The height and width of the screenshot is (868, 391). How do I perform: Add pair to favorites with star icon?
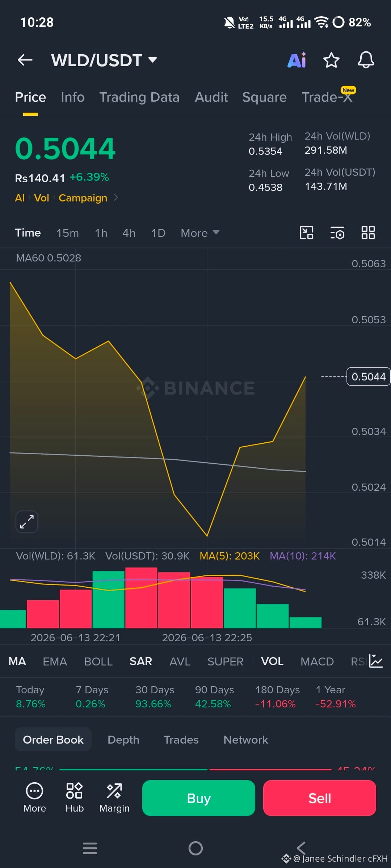point(331,60)
